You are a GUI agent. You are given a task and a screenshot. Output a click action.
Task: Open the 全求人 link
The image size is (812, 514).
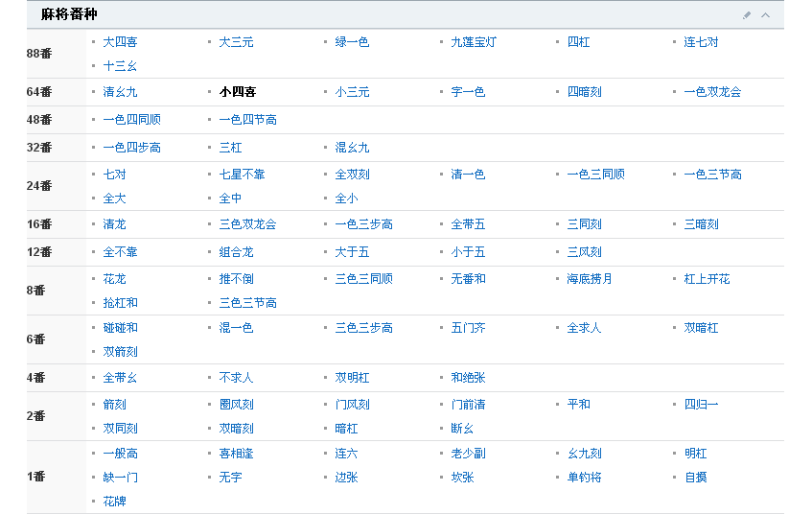584,328
